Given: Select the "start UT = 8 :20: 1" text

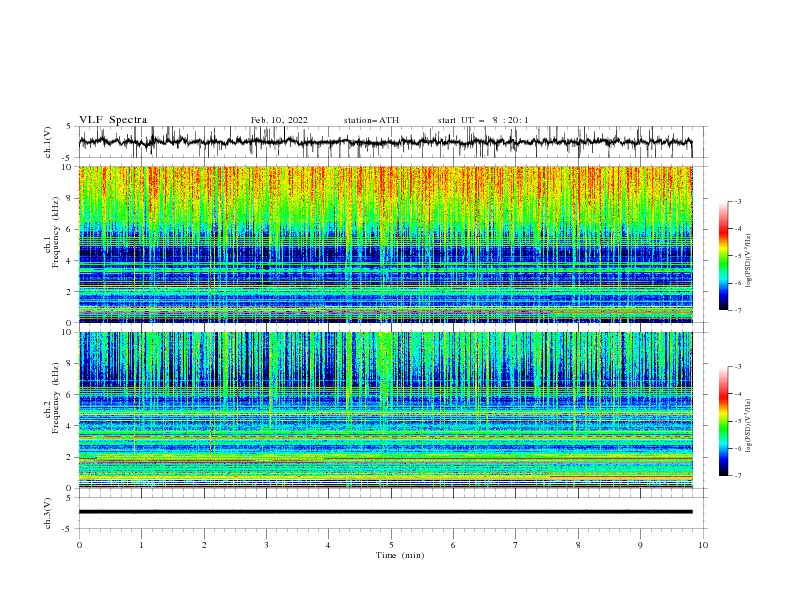Looking at the screenshot, I should coord(483,120).
